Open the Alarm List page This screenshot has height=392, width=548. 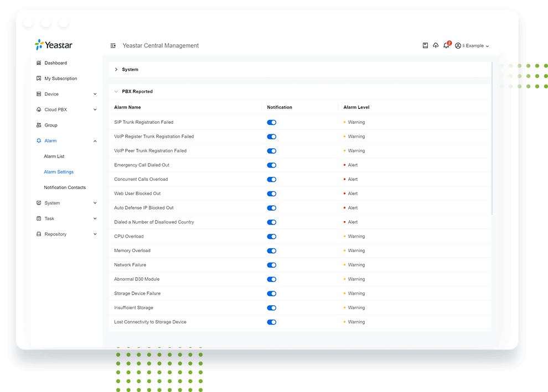(54, 156)
